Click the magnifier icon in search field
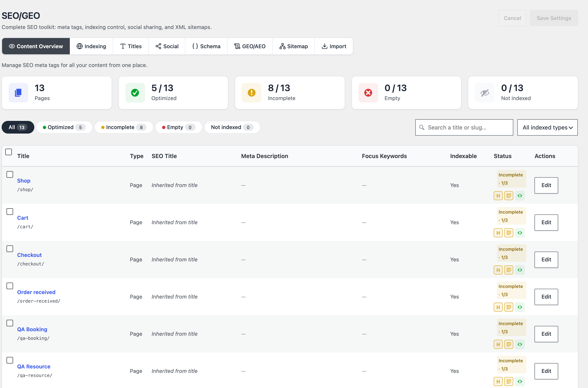Image resolution: width=588 pixels, height=388 pixels. point(422,127)
